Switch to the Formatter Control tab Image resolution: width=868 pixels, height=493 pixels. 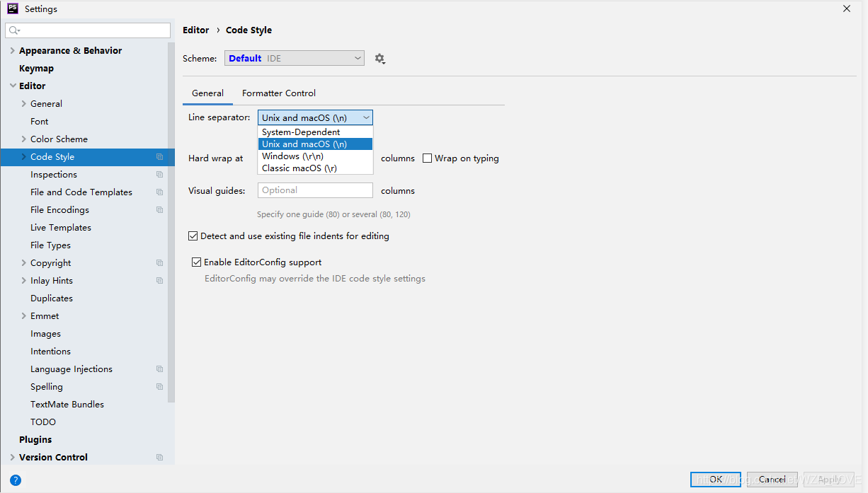tap(279, 93)
